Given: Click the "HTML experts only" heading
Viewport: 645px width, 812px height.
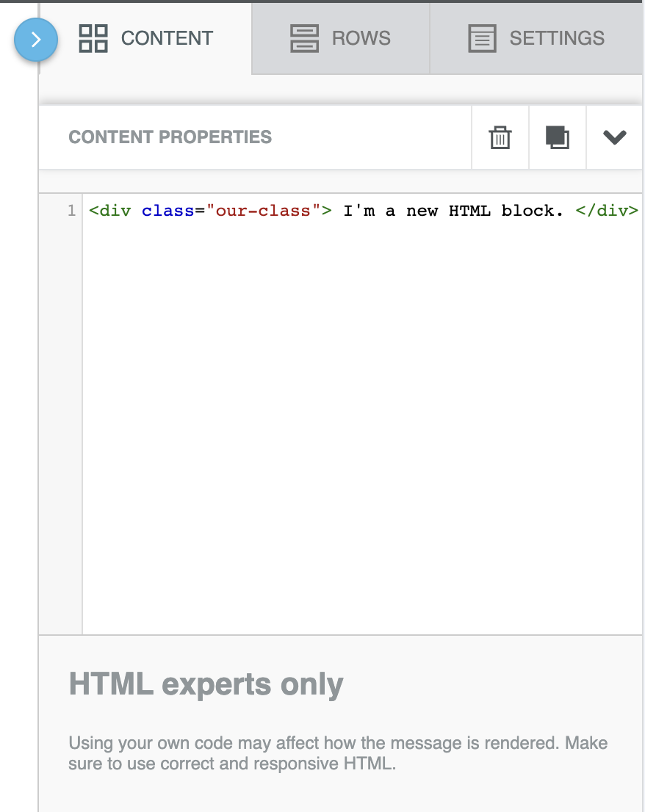Looking at the screenshot, I should point(206,684).
